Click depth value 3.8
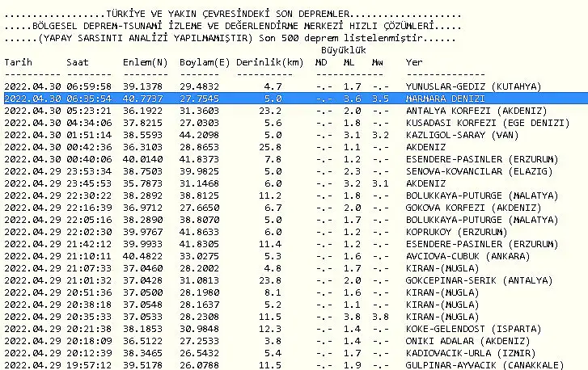The height and width of the screenshot is (370, 588). tap(273, 341)
